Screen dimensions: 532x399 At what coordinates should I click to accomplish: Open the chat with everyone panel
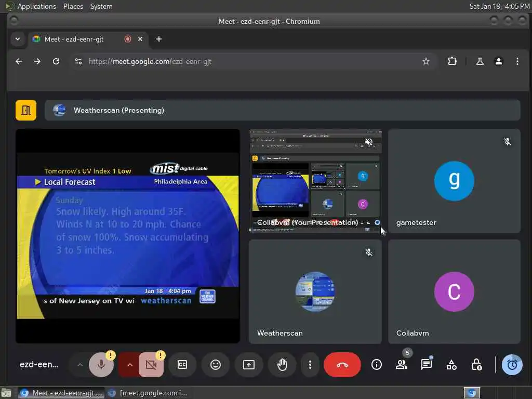tap(426, 365)
